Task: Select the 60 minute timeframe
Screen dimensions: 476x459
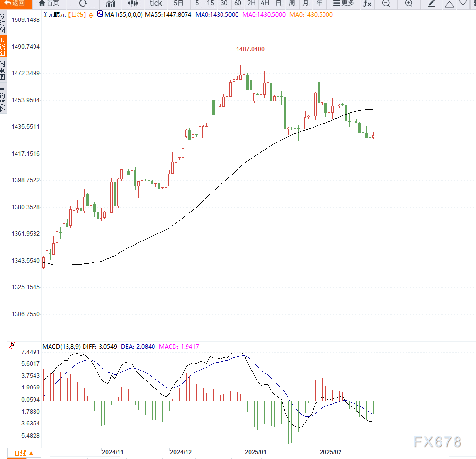Action: pos(237,5)
